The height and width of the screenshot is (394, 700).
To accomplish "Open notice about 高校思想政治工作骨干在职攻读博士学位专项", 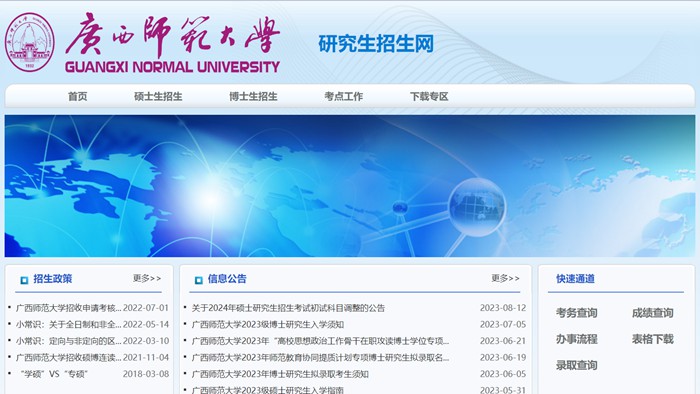I will click(x=320, y=341).
